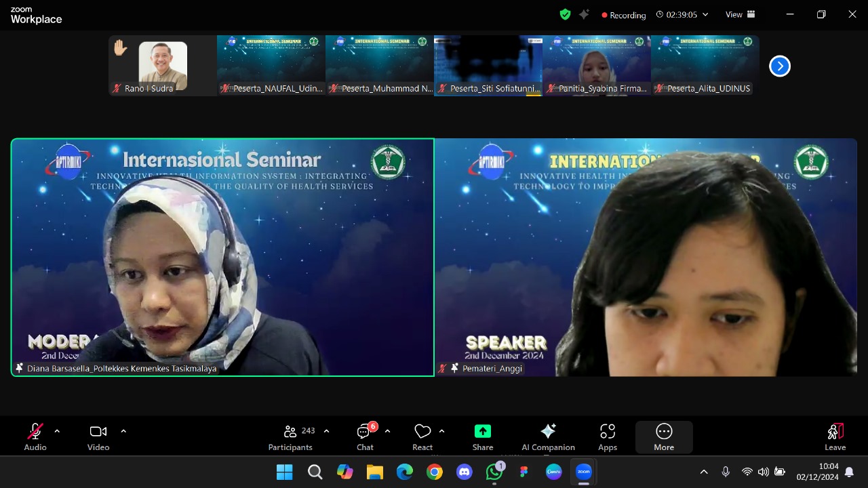
Task: Click green Share screen button
Action: tap(483, 437)
